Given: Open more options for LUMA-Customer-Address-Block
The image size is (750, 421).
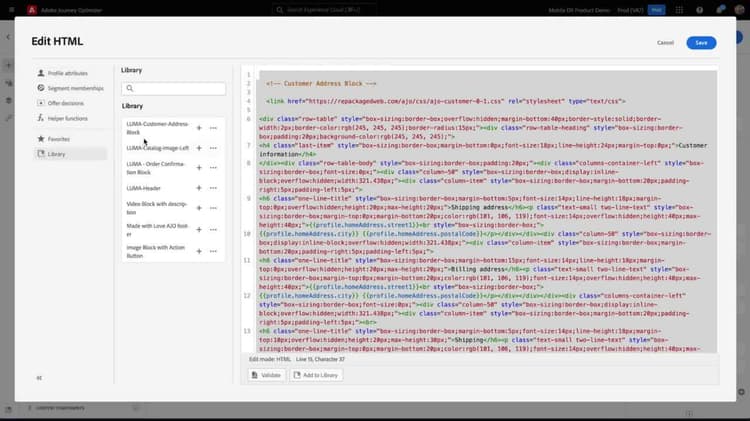Looking at the screenshot, I should pos(213,128).
